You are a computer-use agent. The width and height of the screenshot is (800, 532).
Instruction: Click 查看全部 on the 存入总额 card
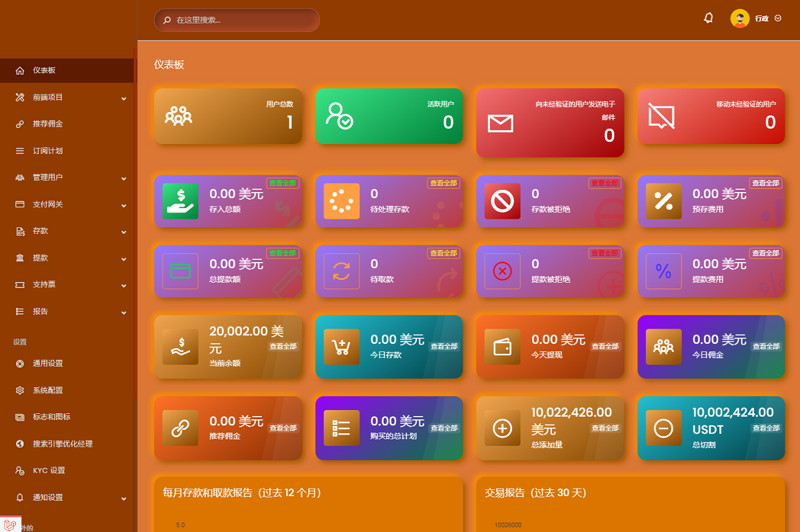(283, 183)
